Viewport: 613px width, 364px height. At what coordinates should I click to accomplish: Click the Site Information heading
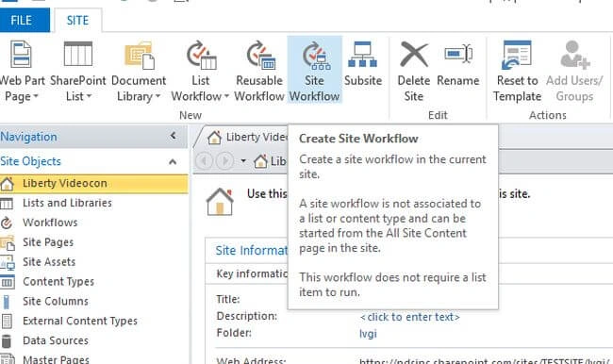252,250
